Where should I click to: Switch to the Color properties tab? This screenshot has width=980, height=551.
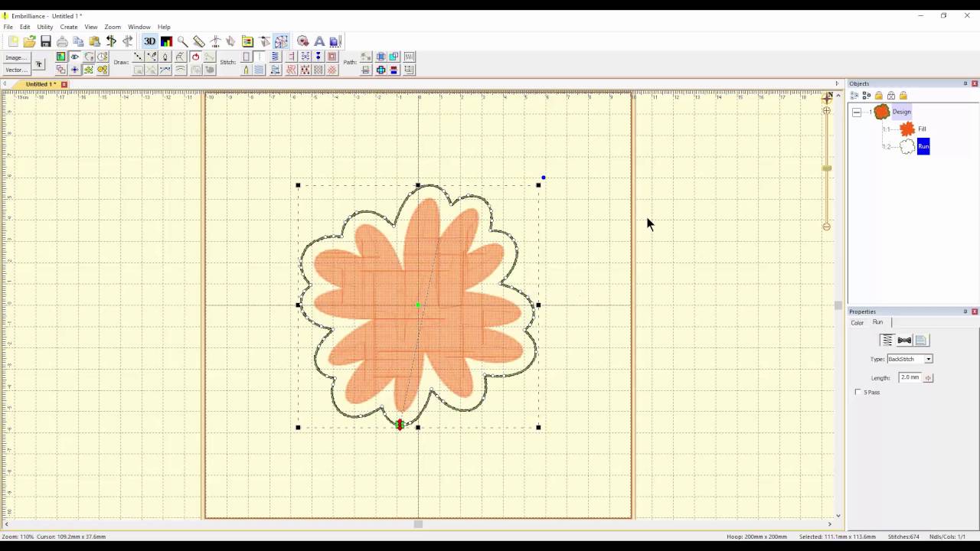coord(857,322)
